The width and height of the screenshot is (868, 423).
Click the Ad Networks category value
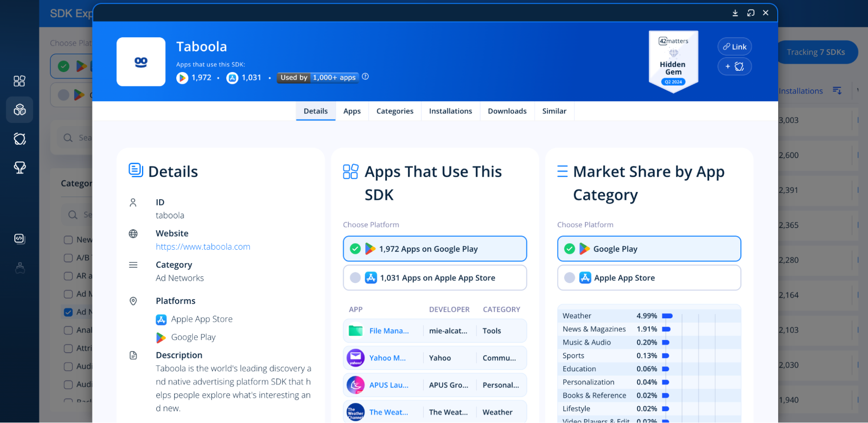point(180,278)
